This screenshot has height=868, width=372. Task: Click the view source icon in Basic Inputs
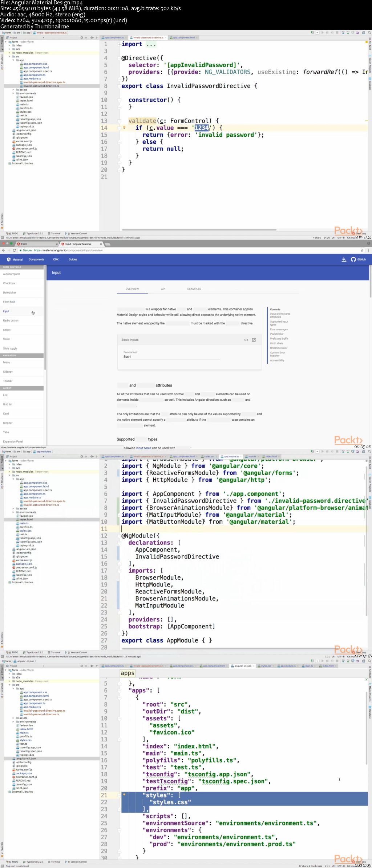246,340
